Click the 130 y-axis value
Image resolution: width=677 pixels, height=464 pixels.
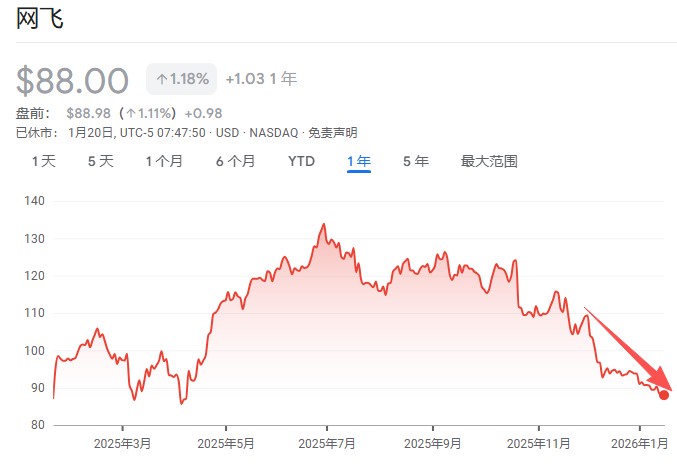[35, 239]
